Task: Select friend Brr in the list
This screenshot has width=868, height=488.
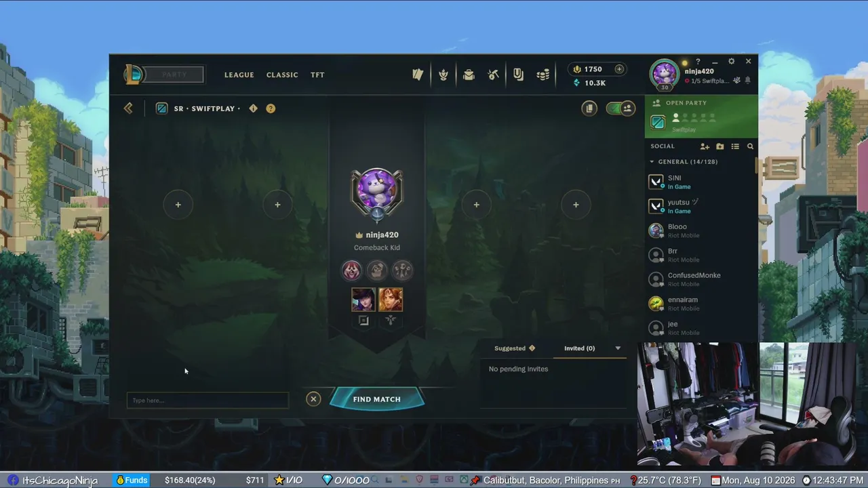Action: click(701, 255)
